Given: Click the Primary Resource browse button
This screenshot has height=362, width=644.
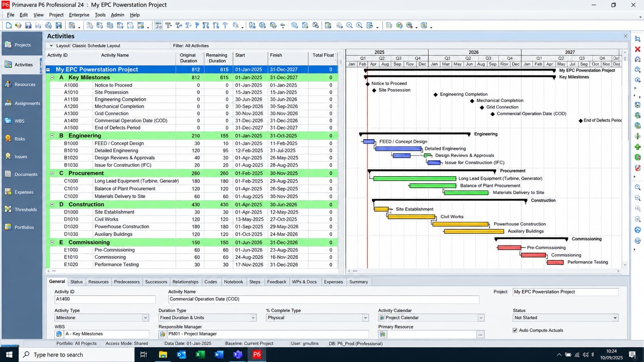Looking at the screenshot, I should tap(480, 334).
